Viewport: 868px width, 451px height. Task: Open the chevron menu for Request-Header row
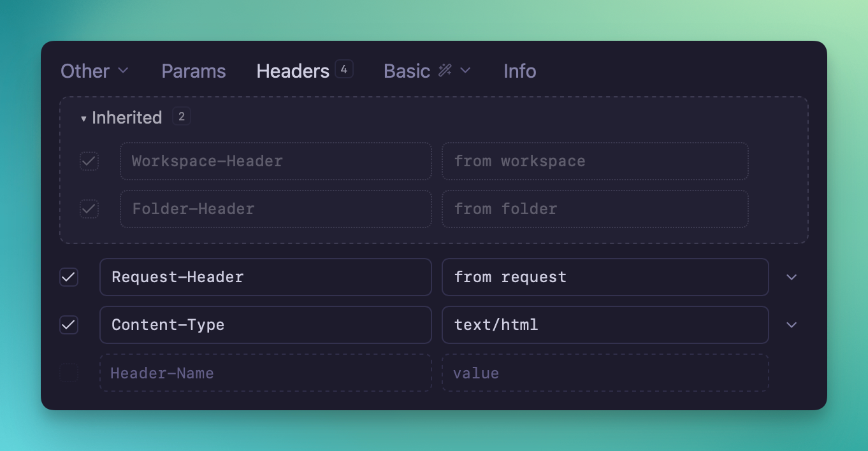[792, 277]
